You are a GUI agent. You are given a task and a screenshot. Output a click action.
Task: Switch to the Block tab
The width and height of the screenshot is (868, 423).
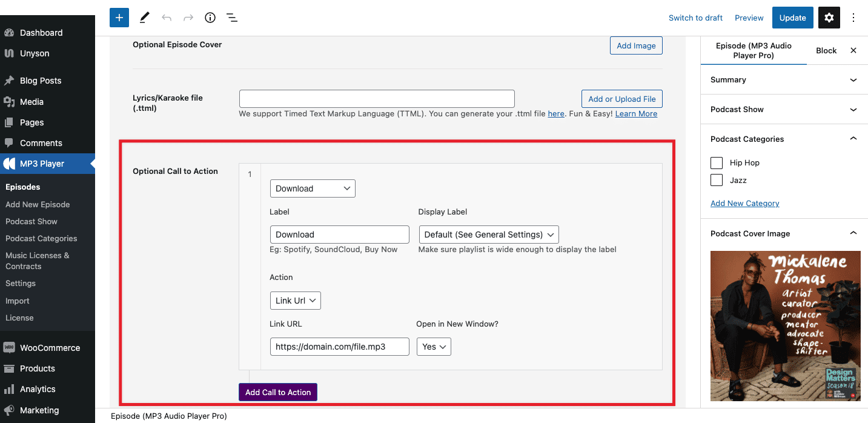pos(826,50)
